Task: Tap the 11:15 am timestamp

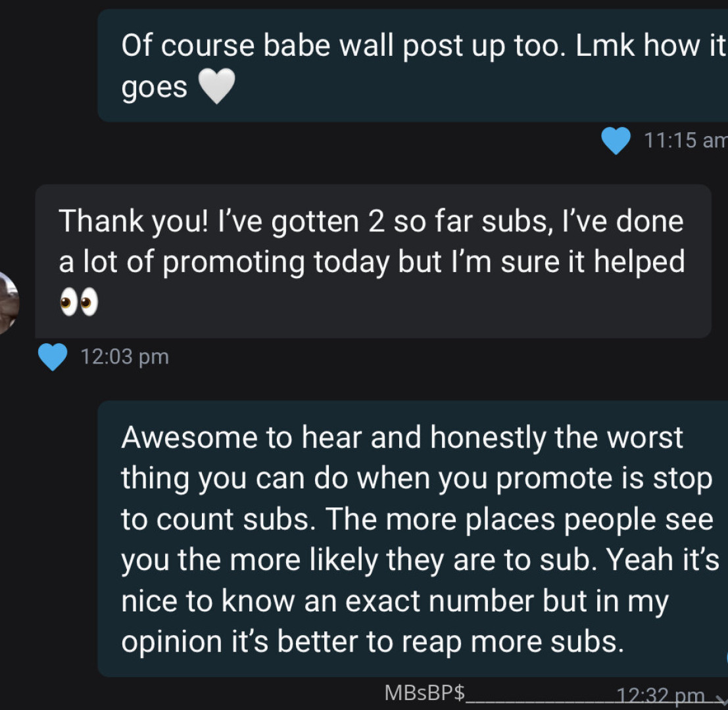Action: pos(685,141)
